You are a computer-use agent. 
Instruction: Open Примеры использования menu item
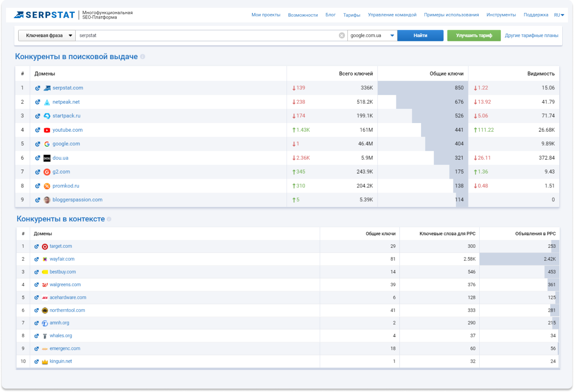(x=451, y=15)
